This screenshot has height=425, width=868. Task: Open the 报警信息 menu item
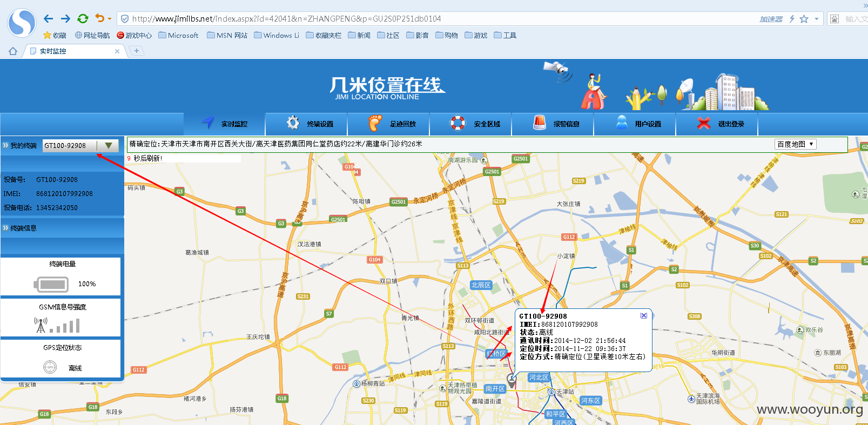coord(553,124)
